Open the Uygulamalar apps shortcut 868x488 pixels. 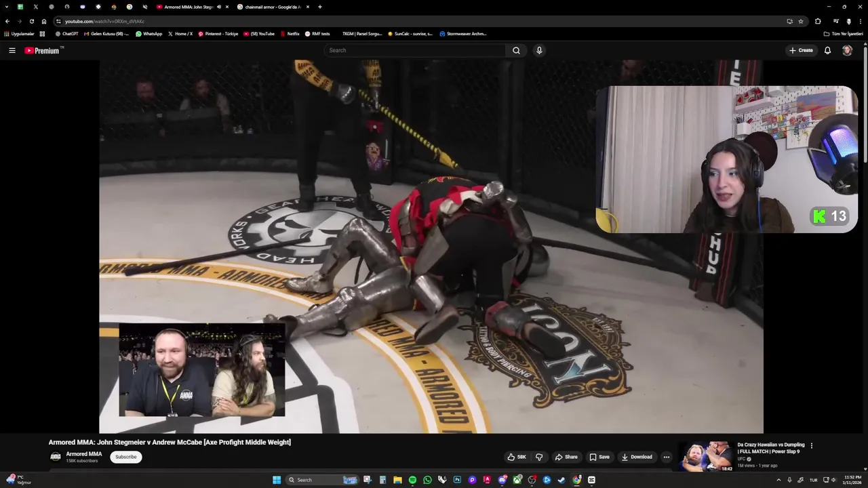[x=19, y=34]
